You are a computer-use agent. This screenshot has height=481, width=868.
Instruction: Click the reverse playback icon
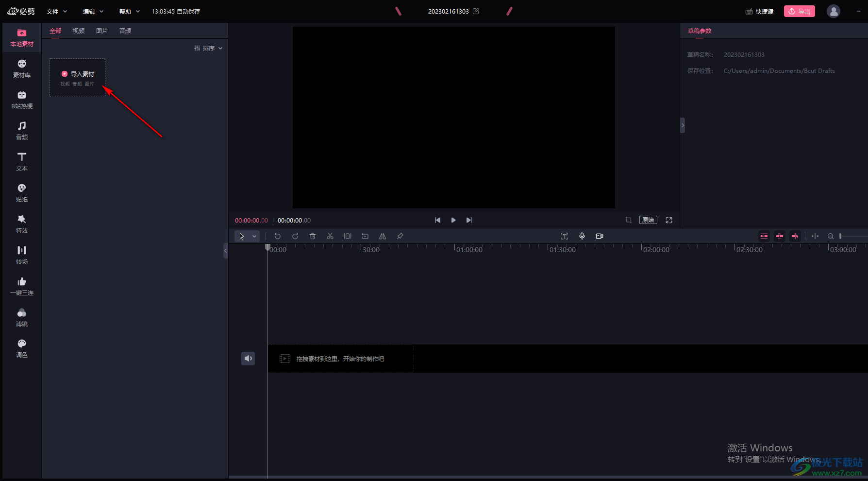click(x=365, y=236)
